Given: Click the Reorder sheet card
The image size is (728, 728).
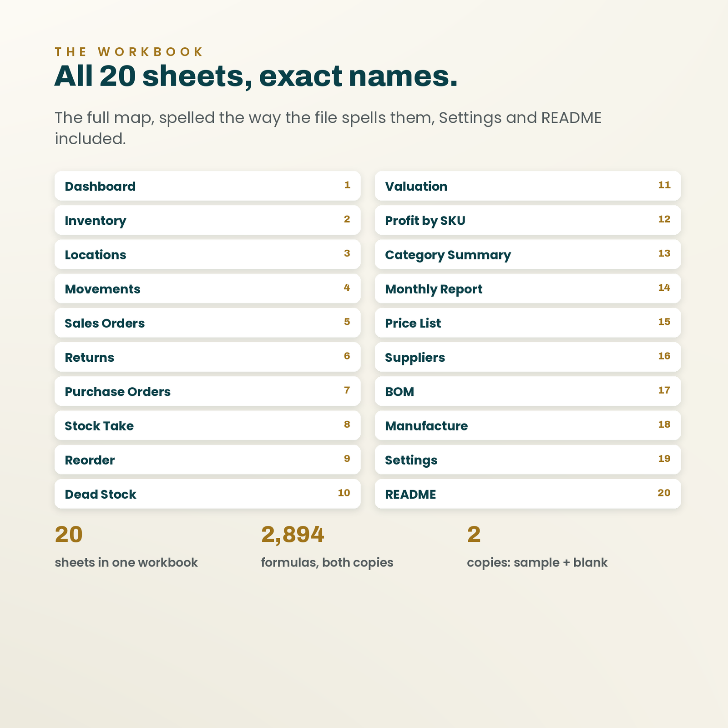Looking at the screenshot, I should point(207,460).
